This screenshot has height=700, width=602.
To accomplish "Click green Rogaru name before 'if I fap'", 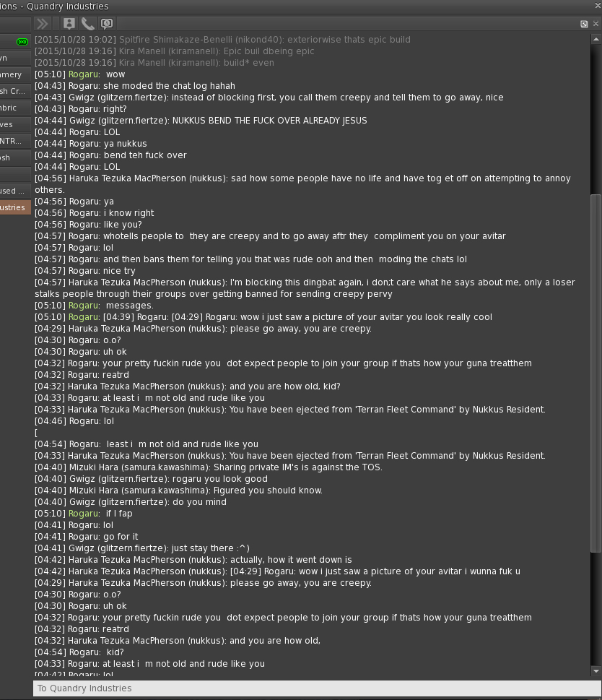I will (x=84, y=514).
